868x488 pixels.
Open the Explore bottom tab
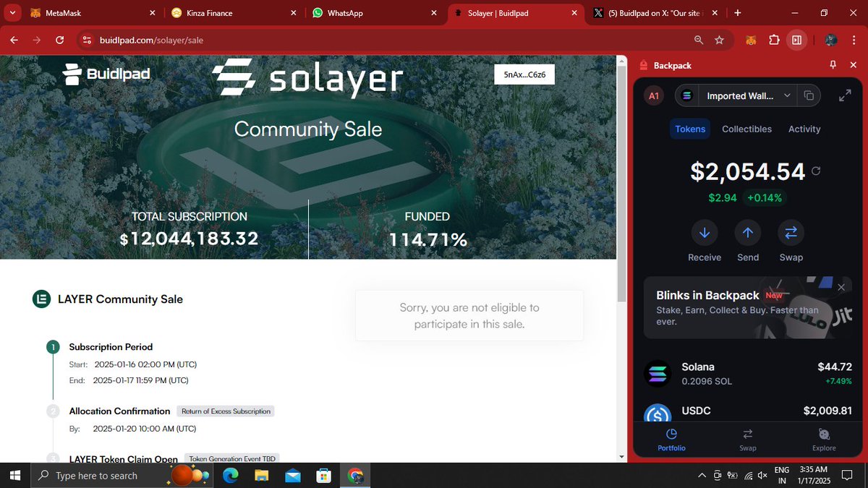[x=824, y=440]
